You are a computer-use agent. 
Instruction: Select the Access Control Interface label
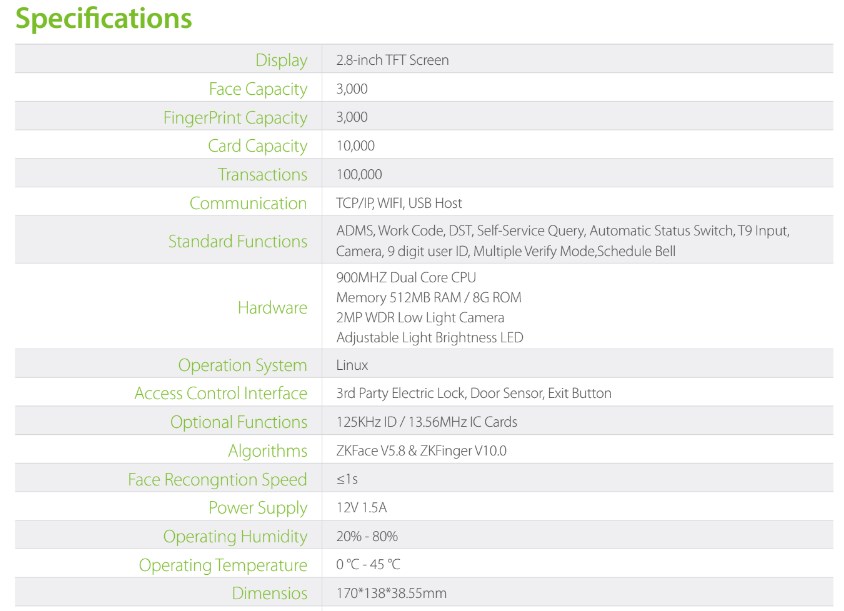point(220,393)
